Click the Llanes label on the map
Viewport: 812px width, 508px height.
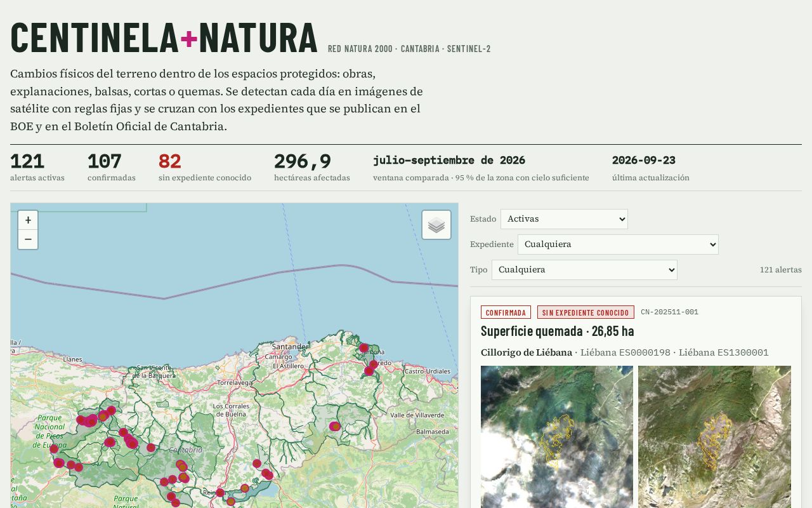(72, 359)
